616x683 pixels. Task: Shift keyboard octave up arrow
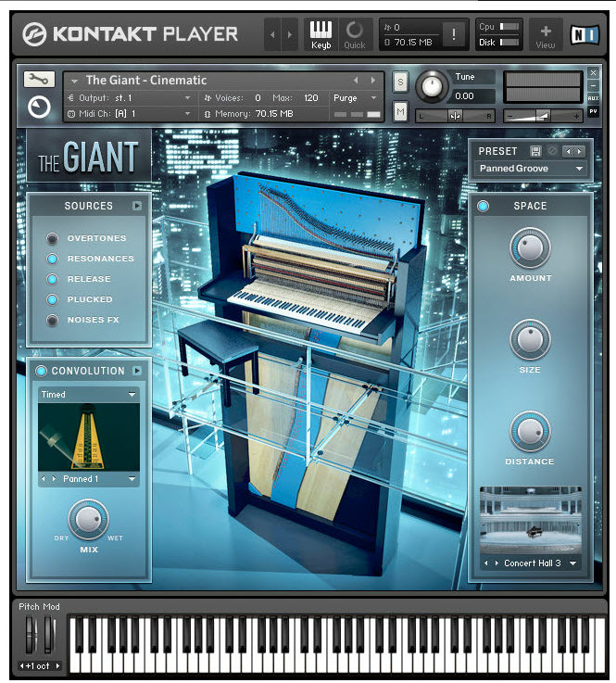coord(57,665)
